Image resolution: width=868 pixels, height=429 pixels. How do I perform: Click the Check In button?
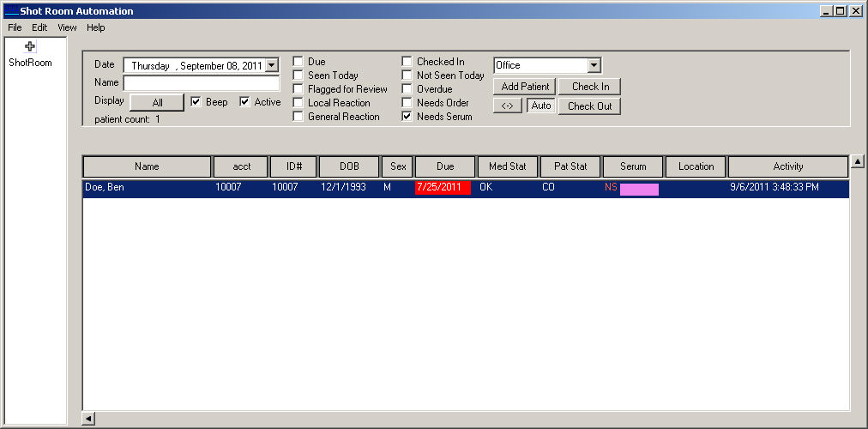point(590,87)
